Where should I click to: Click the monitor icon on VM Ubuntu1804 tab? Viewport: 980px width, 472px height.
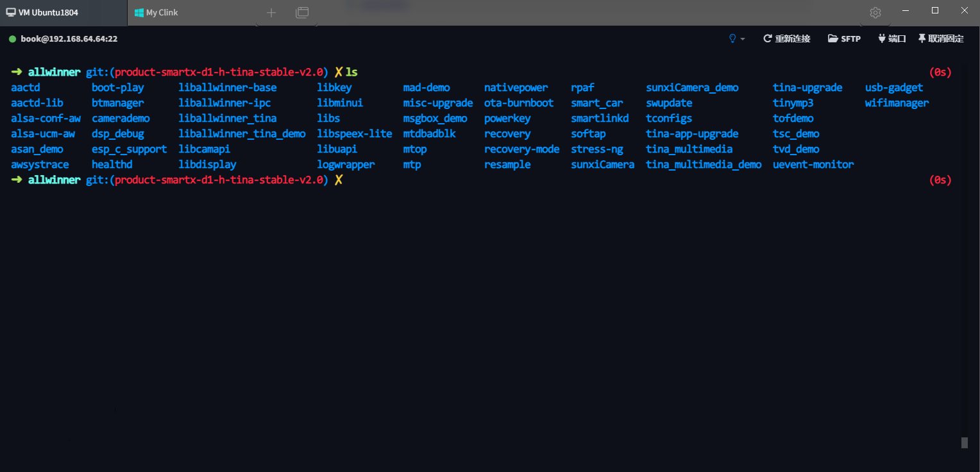pos(11,13)
